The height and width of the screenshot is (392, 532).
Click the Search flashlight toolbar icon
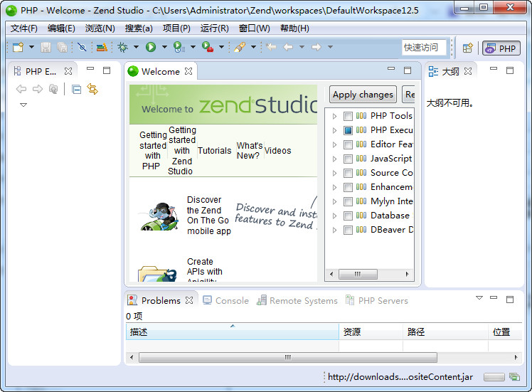(240, 47)
